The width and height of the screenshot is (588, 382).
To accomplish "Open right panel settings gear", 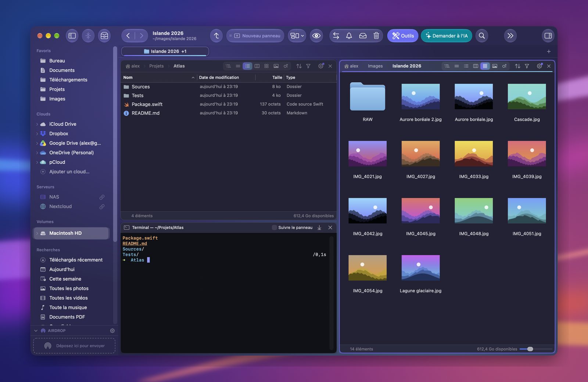I will (x=539, y=66).
